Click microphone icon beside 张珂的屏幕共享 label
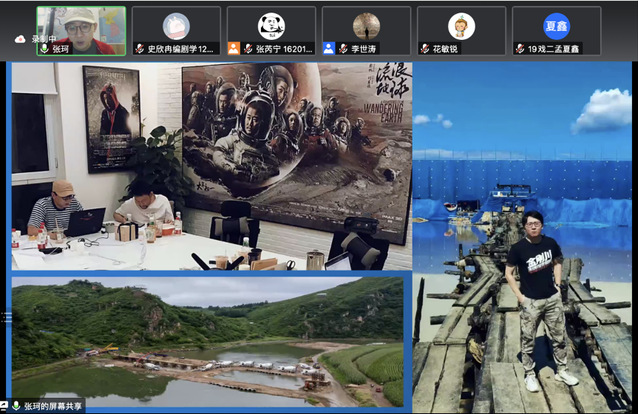This screenshot has height=414, width=638. [x=14, y=405]
